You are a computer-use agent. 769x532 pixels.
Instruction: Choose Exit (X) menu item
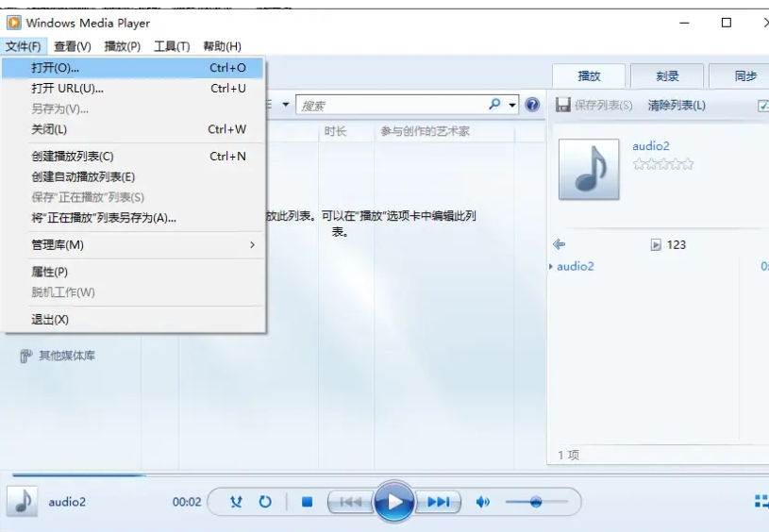click(x=132, y=319)
